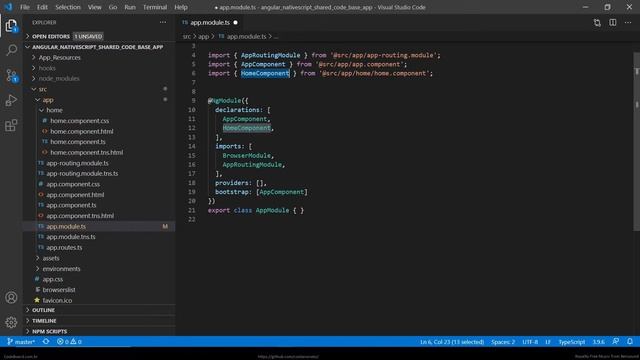Open favicon.ico file in explorer

coord(99,300)
